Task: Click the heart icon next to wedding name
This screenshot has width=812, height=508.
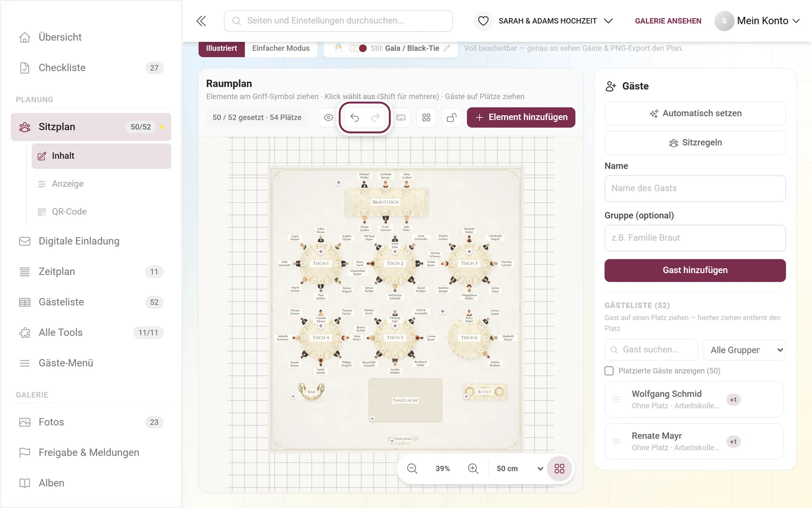Action: pos(483,21)
